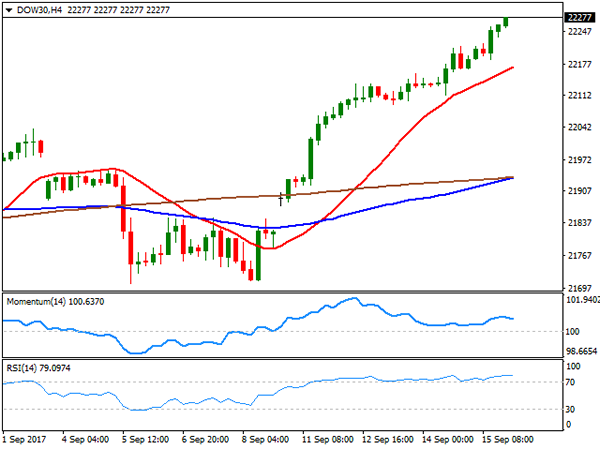Viewport: 600px width, 450px height.
Task: Click the 22042 price axis label
Action: pyautogui.click(x=579, y=127)
